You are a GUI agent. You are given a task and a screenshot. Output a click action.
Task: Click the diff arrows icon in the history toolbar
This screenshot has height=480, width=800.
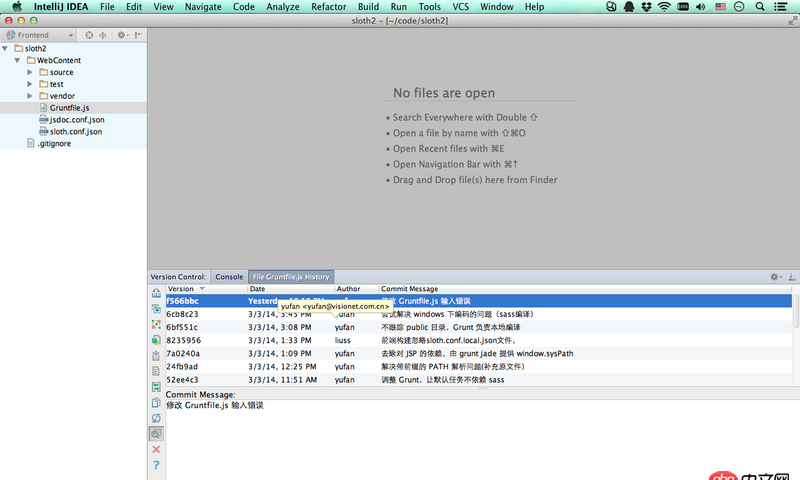156,324
